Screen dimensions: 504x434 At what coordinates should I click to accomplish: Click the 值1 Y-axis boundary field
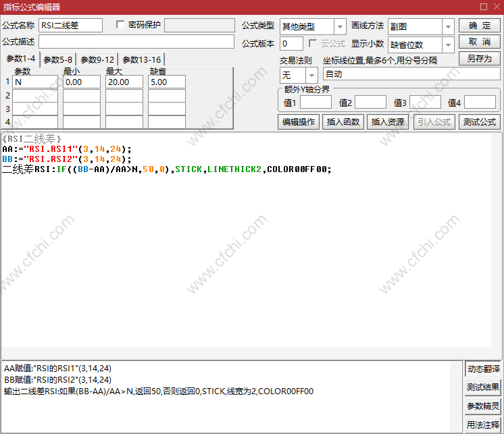click(316, 103)
